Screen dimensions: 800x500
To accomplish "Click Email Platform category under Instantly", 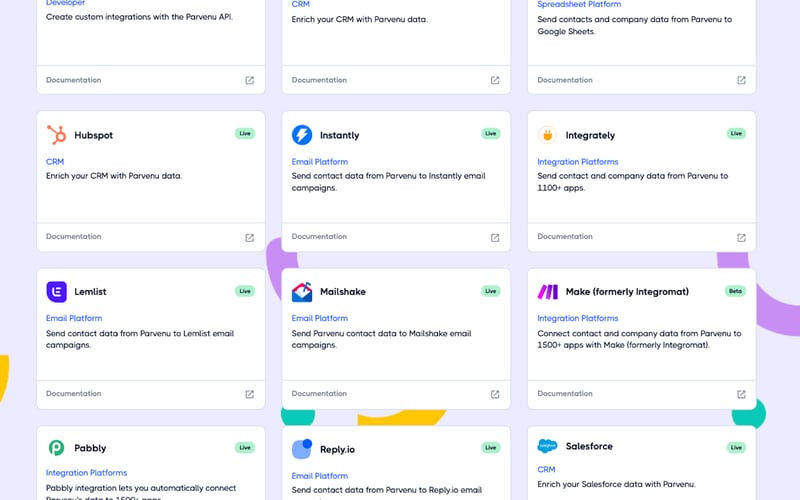I will pos(319,162).
